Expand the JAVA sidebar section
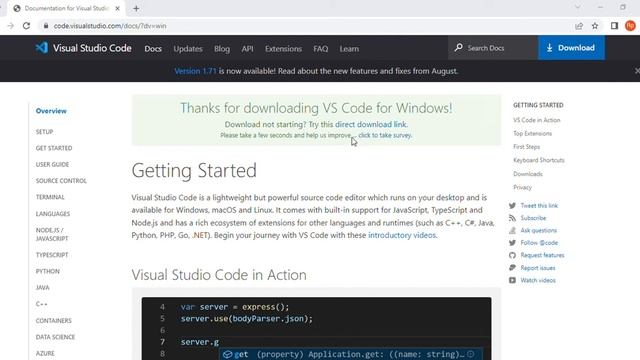Screen dimensions: 640x360 (42, 288)
